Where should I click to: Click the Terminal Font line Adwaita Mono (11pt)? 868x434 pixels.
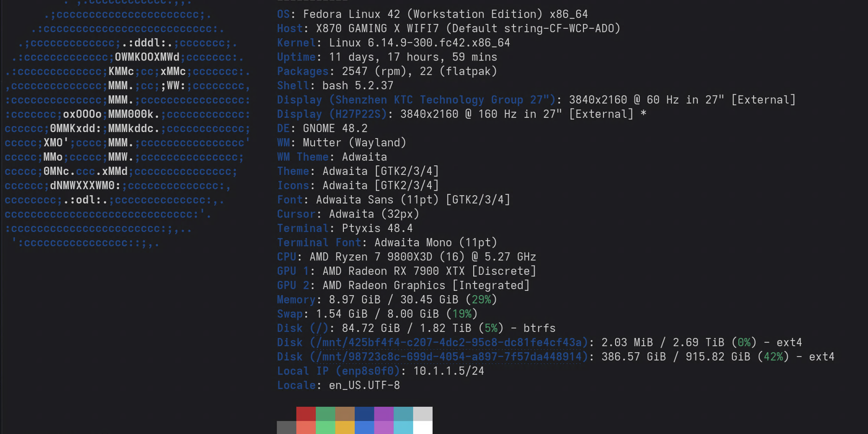pyautogui.click(x=387, y=243)
